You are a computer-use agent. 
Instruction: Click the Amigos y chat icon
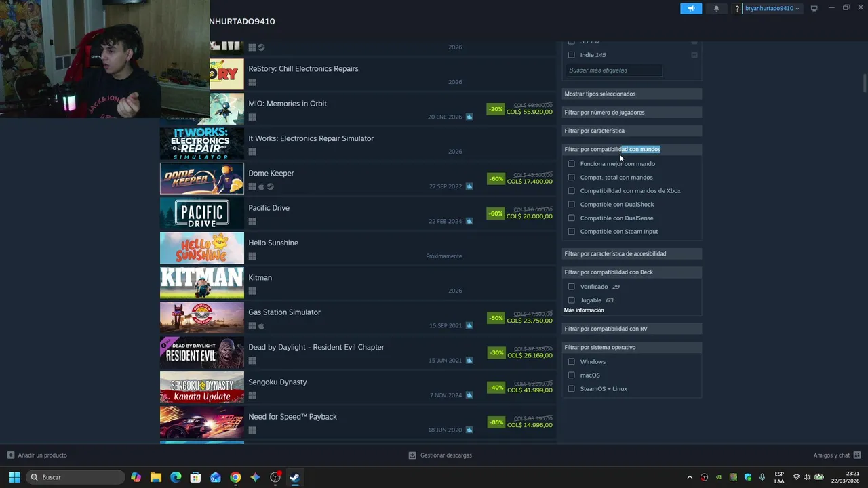pyautogui.click(x=857, y=455)
